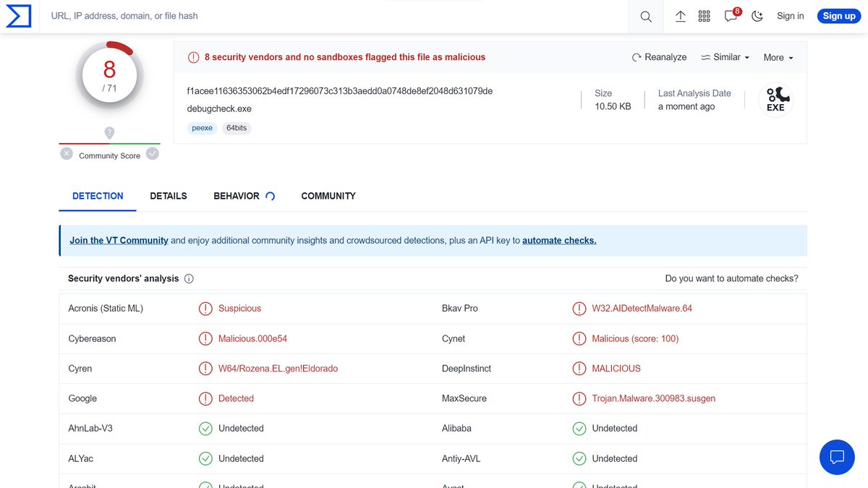868x488 pixels.
Task: Click the debugcheck.exe file name
Action: tap(219, 109)
